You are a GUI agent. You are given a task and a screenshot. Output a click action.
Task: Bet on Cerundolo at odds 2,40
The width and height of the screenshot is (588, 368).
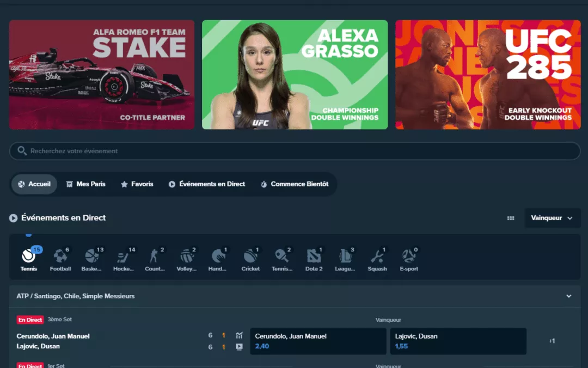point(318,341)
